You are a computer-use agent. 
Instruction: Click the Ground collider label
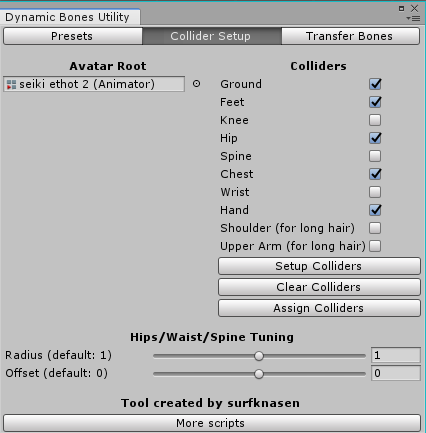241,84
